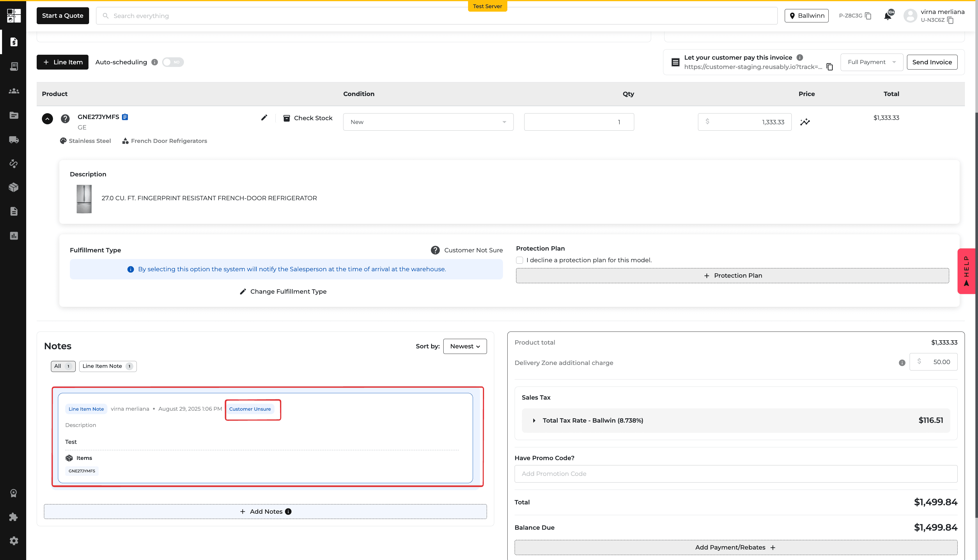Check decline protection plan checkbox
The image size is (978, 560).
point(520,260)
